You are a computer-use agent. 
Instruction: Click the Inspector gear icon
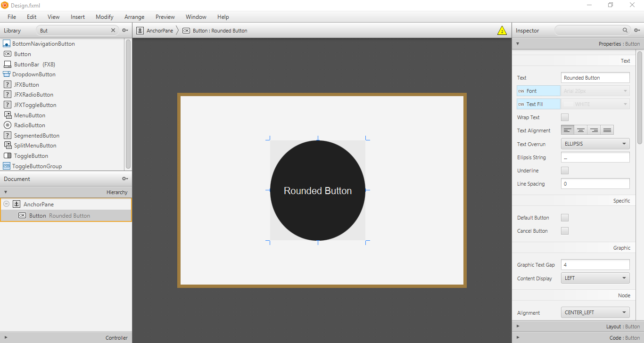(x=637, y=30)
